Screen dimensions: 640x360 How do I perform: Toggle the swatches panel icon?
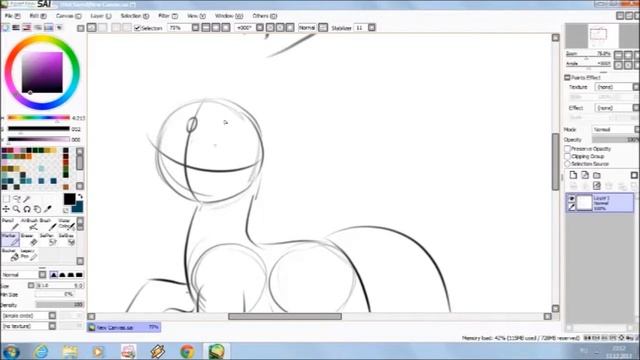pos(49,28)
